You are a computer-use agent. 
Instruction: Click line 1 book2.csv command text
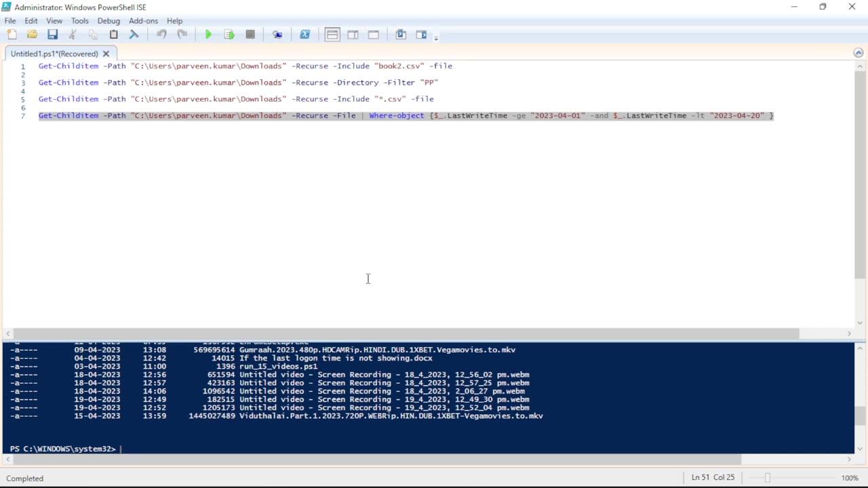point(245,66)
